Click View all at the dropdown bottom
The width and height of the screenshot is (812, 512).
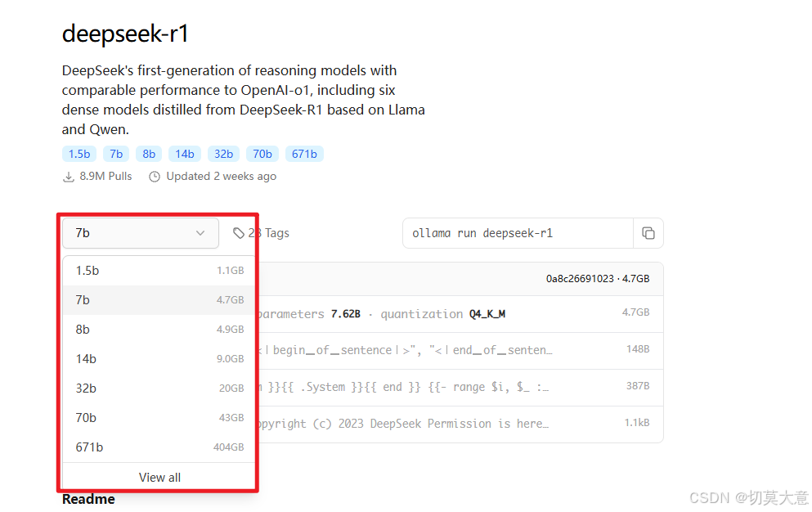pos(159,477)
